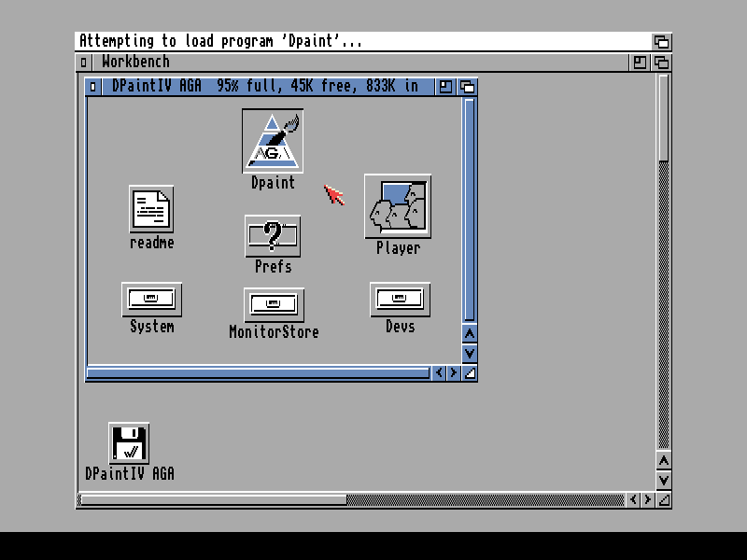747x560 pixels.
Task: Click zoom gadget of DPaintIV AGA window
Action: pos(445,87)
